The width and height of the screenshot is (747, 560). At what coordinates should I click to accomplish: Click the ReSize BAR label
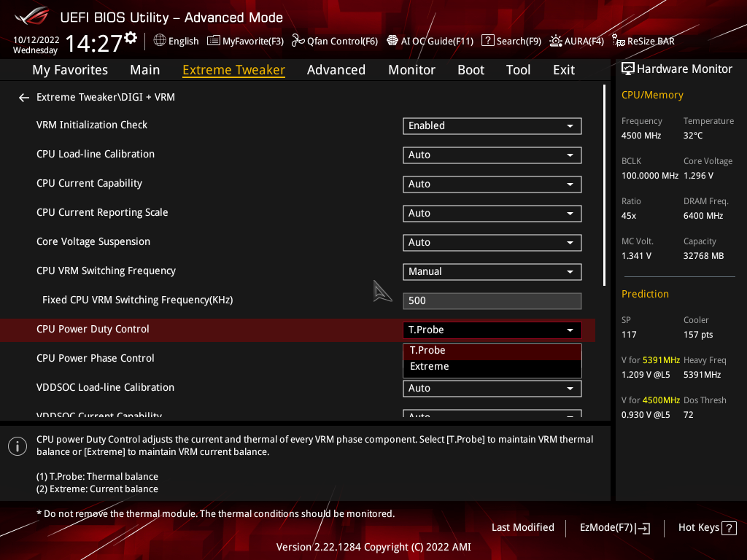coord(651,42)
